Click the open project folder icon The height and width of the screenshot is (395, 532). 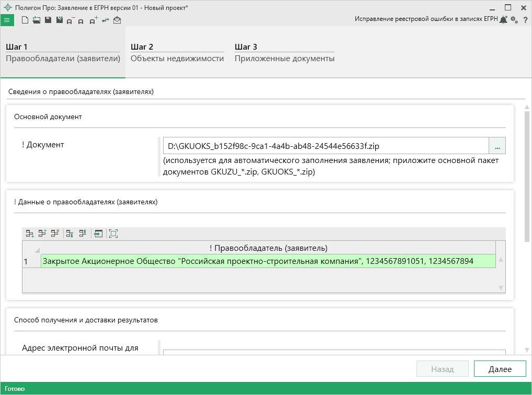36,20
